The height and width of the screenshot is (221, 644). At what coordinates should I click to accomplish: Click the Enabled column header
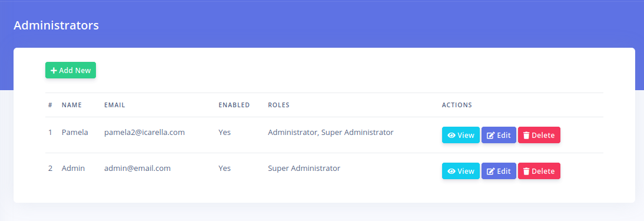click(234, 105)
